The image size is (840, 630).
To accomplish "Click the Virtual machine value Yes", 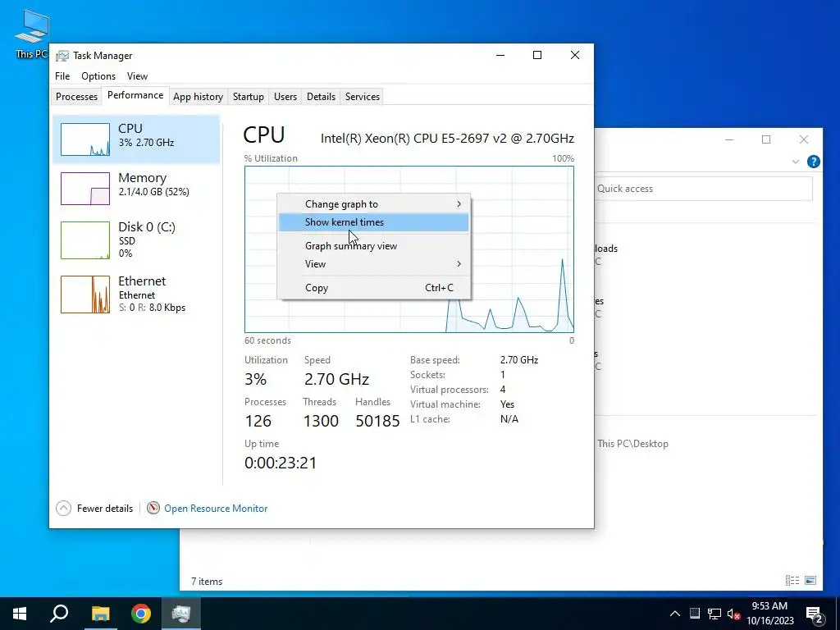I will [507, 404].
